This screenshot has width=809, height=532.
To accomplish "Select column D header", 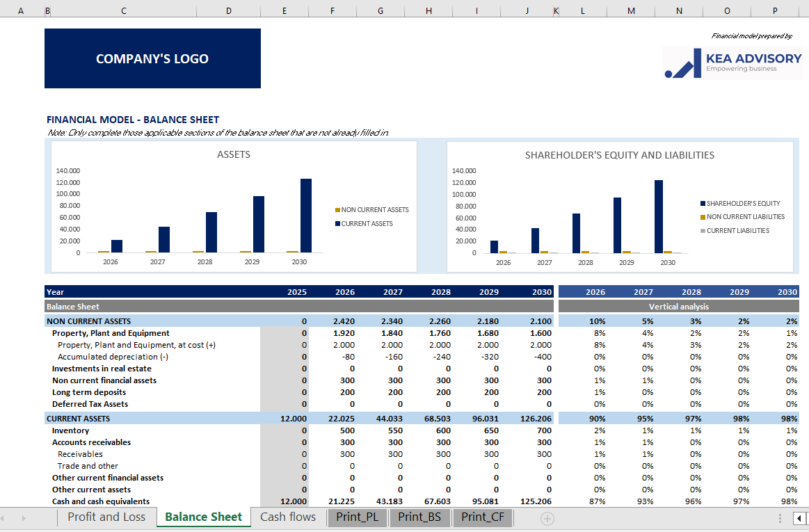I will tap(229, 11).
